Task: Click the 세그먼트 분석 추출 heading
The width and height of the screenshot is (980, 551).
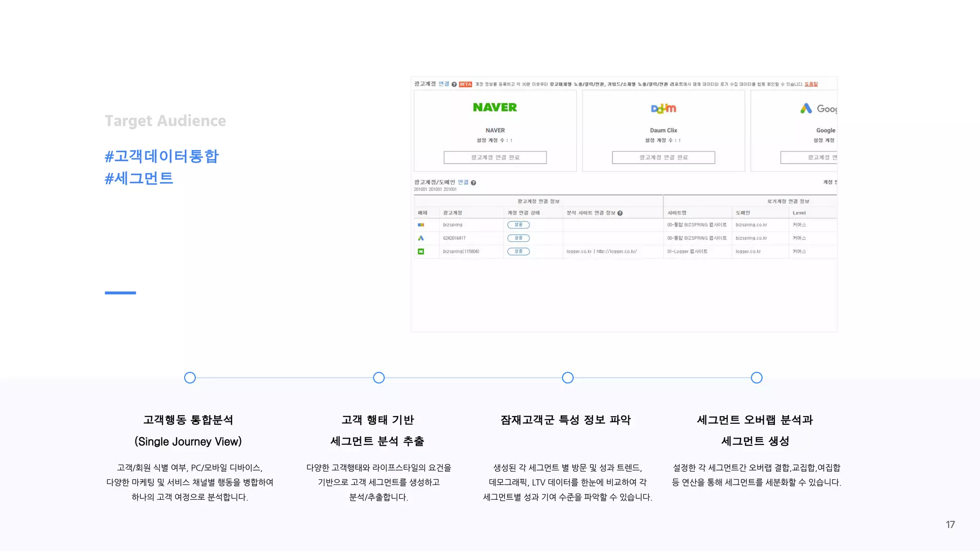Action: point(378,441)
